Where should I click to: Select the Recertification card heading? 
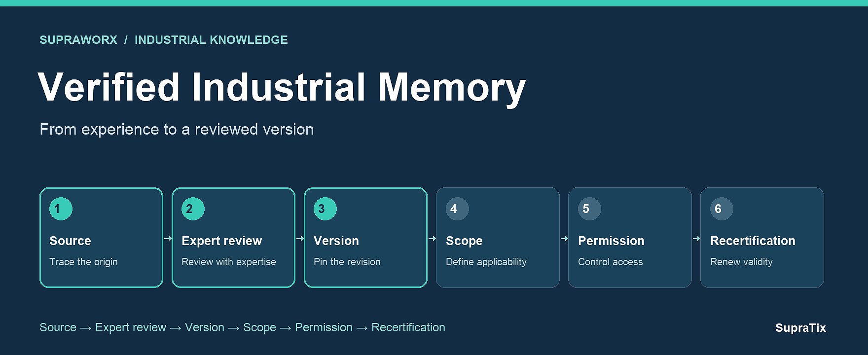pyautogui.click(x=753, y=241)
